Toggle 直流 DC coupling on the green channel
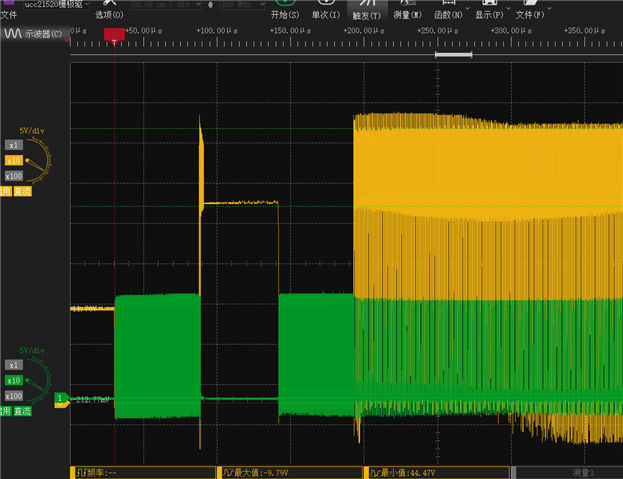Image resolution: width=623 pixels, height=479 pixels. coord(23,411)
